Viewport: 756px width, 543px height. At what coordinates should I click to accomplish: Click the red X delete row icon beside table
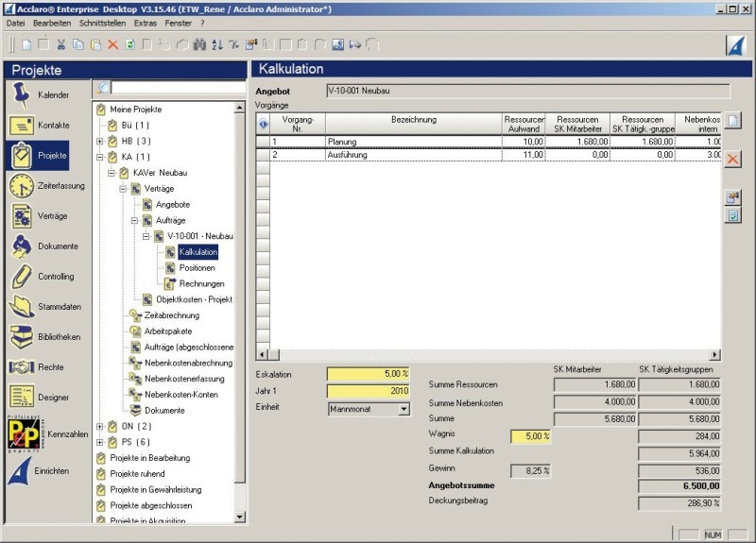[733, 160]
